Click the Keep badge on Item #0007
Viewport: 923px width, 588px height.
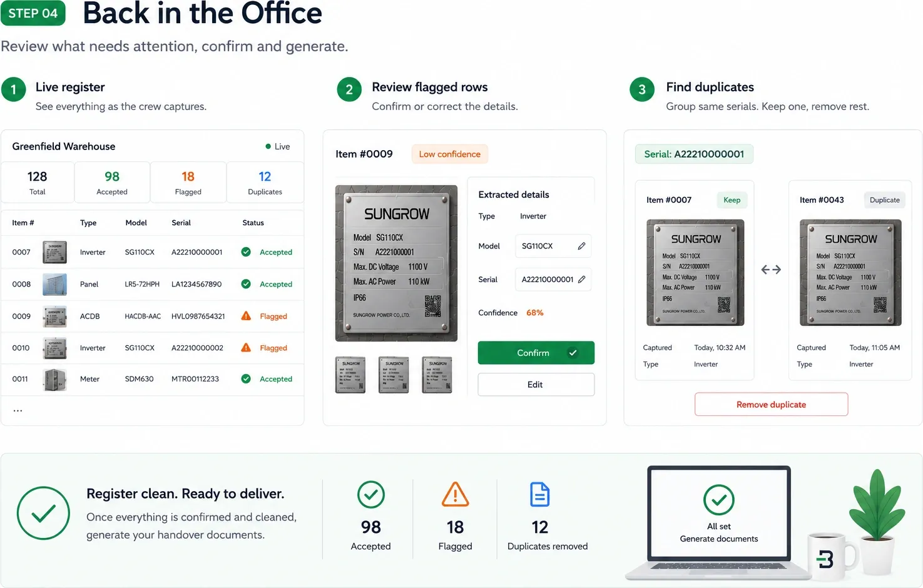pyautogui.click(x=732, y=200)
